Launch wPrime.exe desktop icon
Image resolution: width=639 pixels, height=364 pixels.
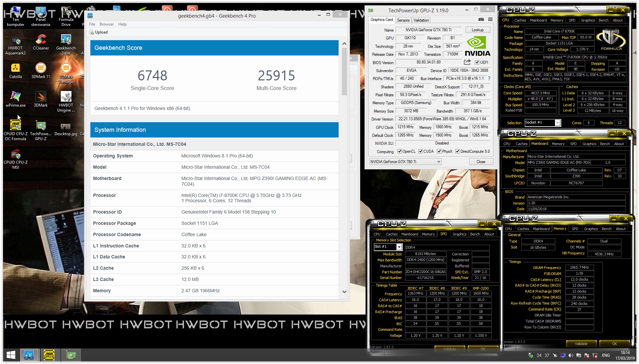pyautogui.click(x=16, y=99)
